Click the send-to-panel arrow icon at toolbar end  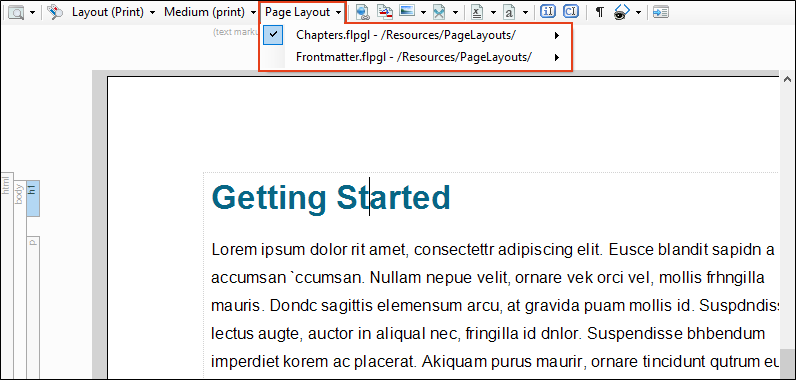click(660, 12)
